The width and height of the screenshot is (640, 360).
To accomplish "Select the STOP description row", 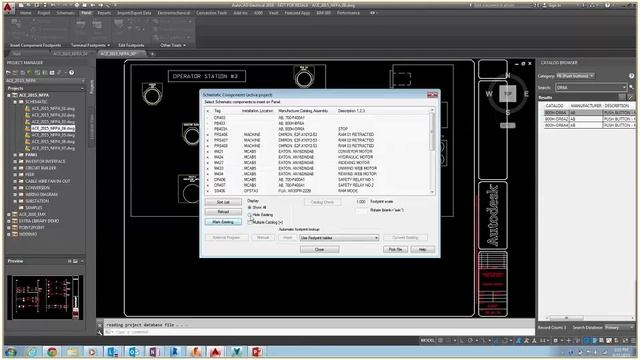I will tap(318, 129).
